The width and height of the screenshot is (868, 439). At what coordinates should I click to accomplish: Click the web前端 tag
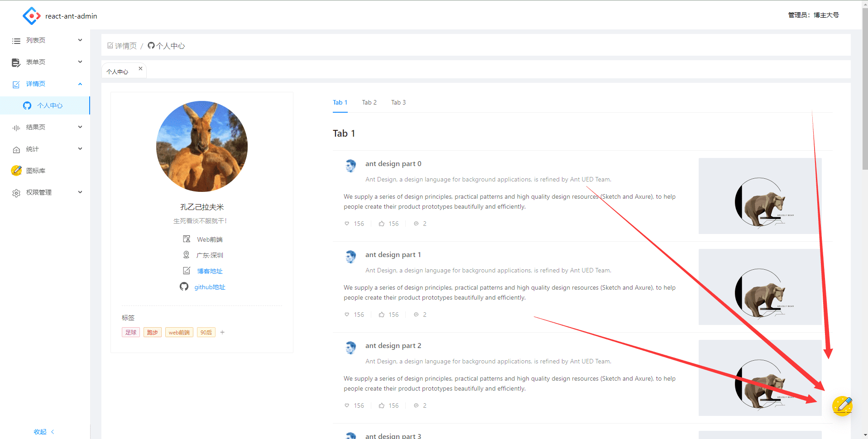click(x=179, y=332)
